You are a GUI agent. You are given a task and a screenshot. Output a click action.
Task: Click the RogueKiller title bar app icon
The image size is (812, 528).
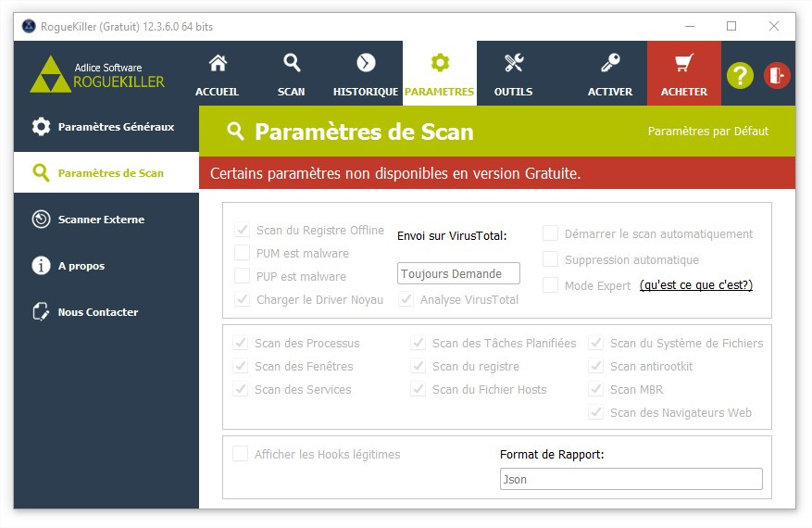point(29,26)
